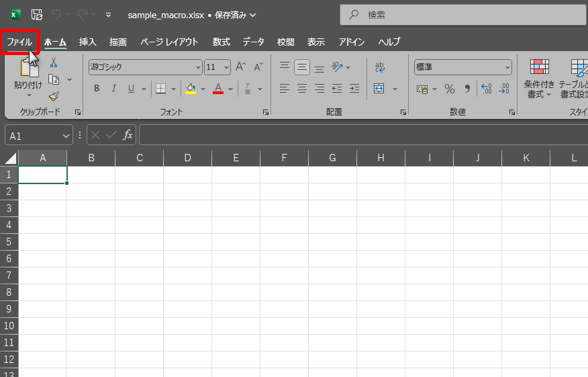
Task: Open the font size 11 dropdown
Action: point(226,67)
